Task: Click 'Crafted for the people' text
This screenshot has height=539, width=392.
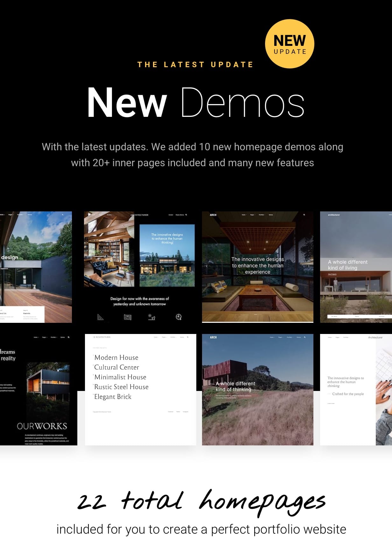Action: (348, 394)
